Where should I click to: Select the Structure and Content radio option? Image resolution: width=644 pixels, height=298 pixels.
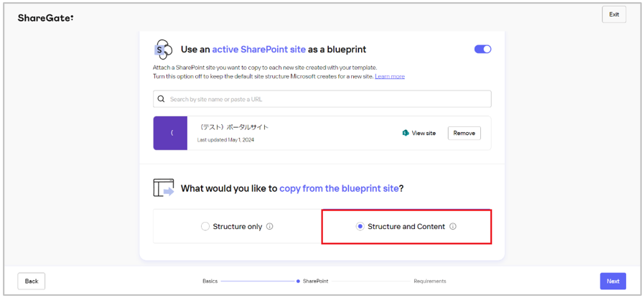coord(360,226)
